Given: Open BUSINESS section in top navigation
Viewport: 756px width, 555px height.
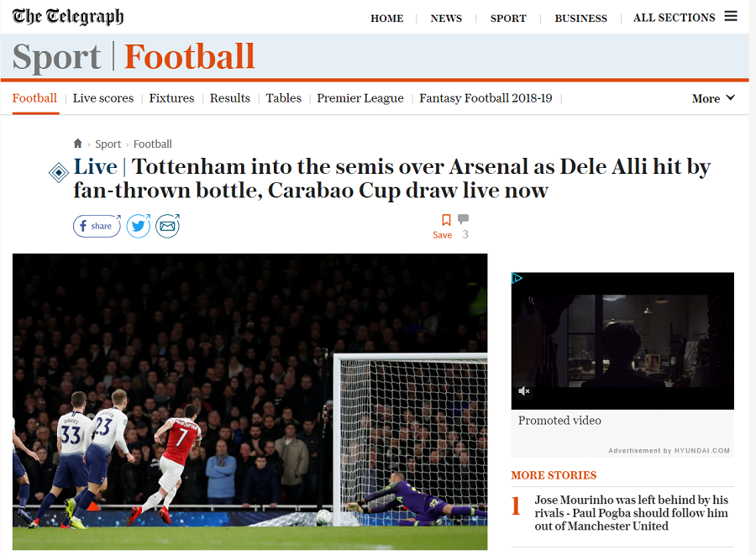Looking at the screenshot, I should [581, 18].
